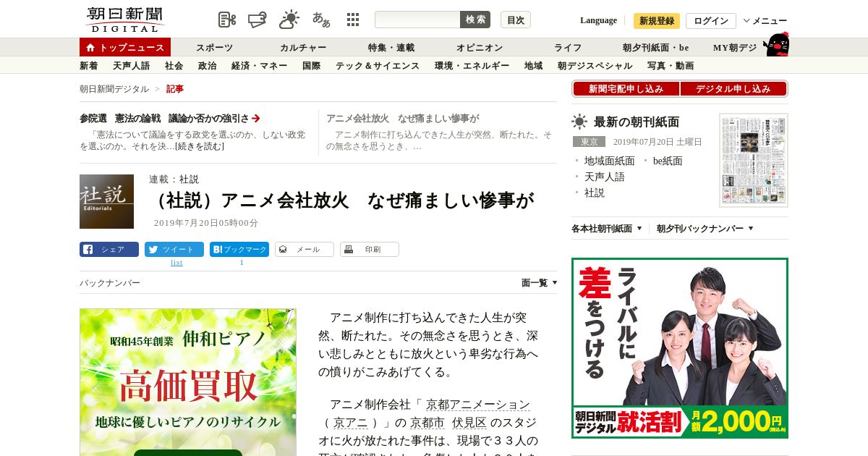Go to 天声人語 in sub navigation
The width and height of the screenshot is (868, 456).
click(x=131, y=66)
